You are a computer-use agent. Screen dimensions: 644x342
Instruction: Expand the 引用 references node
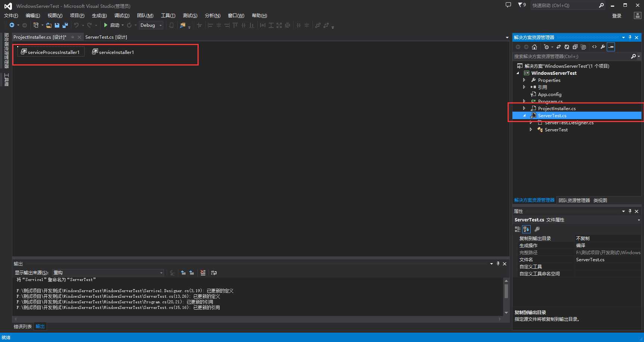point(524,87)
